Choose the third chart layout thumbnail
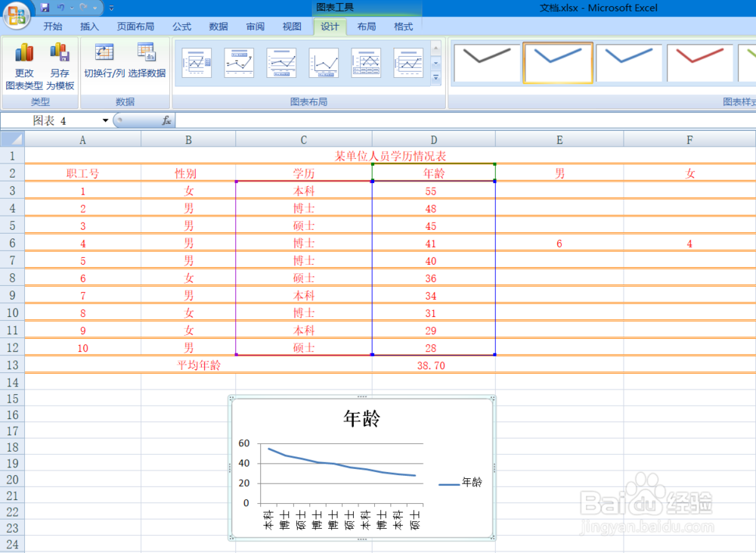The image size is (756, 553). pyautogui.click(x=281, y=63)
